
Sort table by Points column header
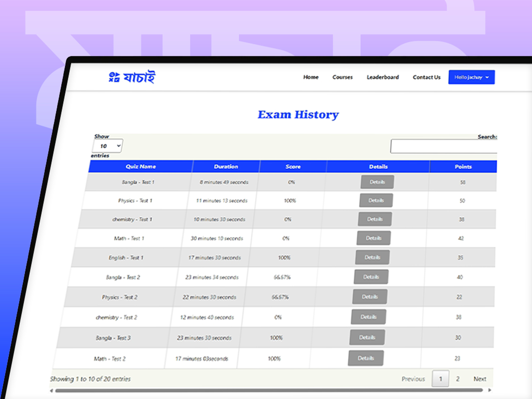tap(463, 167)
